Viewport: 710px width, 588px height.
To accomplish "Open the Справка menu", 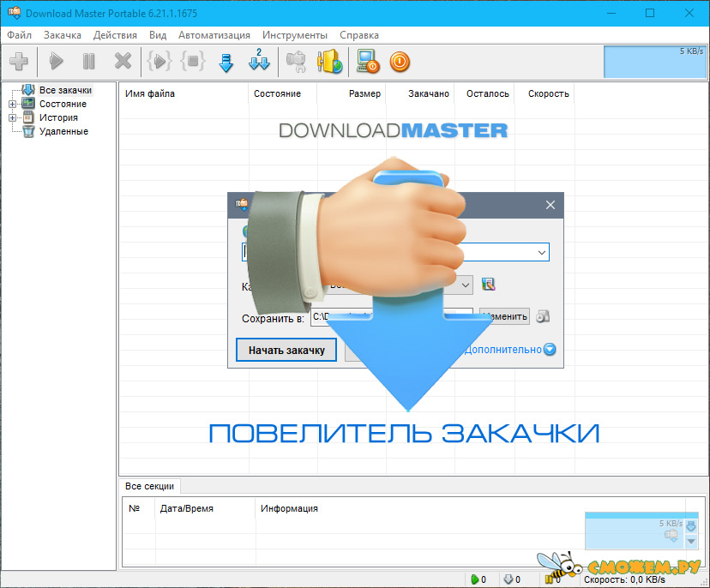I will (x=359, y=35).
